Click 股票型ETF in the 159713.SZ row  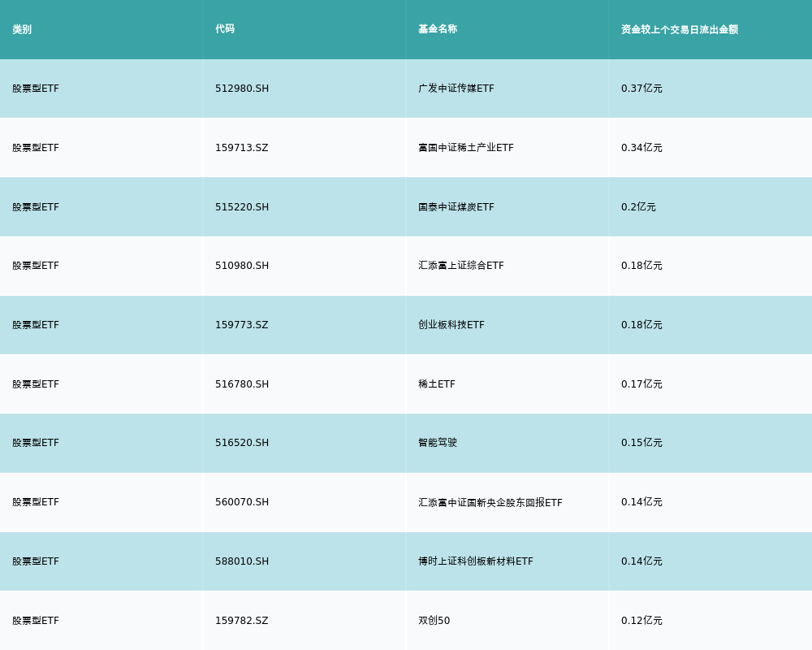pyautogui.click(x=36, y=148)
